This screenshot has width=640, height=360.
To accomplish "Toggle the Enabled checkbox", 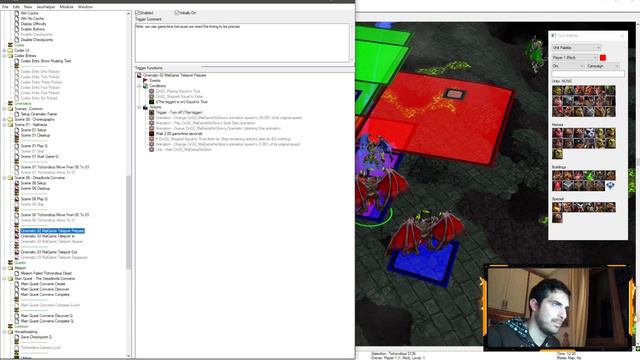I will pos(138,13).
